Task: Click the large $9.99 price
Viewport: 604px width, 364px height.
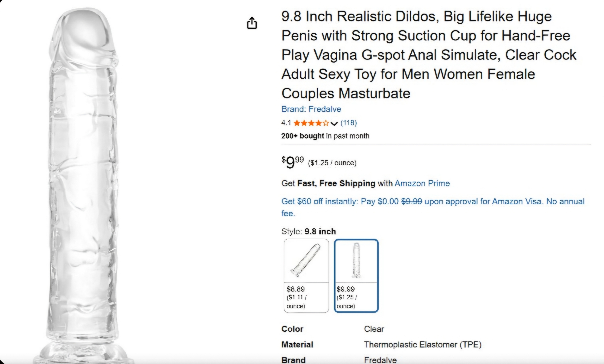Action: coord(292,162)
